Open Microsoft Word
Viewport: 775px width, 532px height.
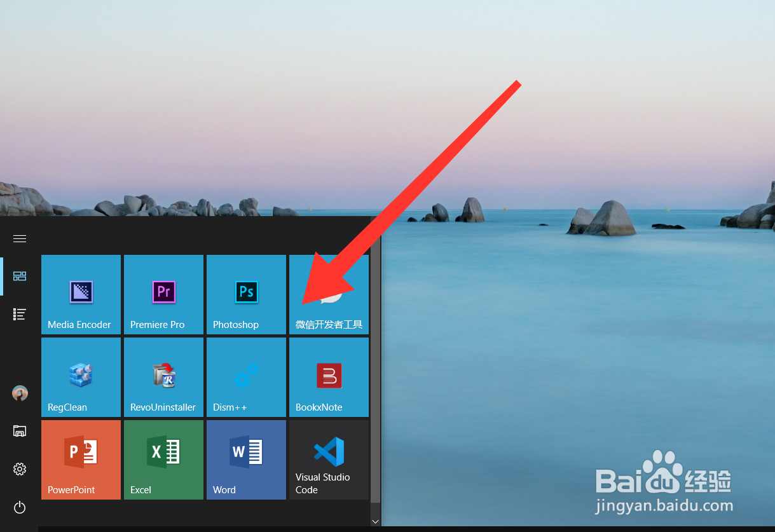coord(246,460)
